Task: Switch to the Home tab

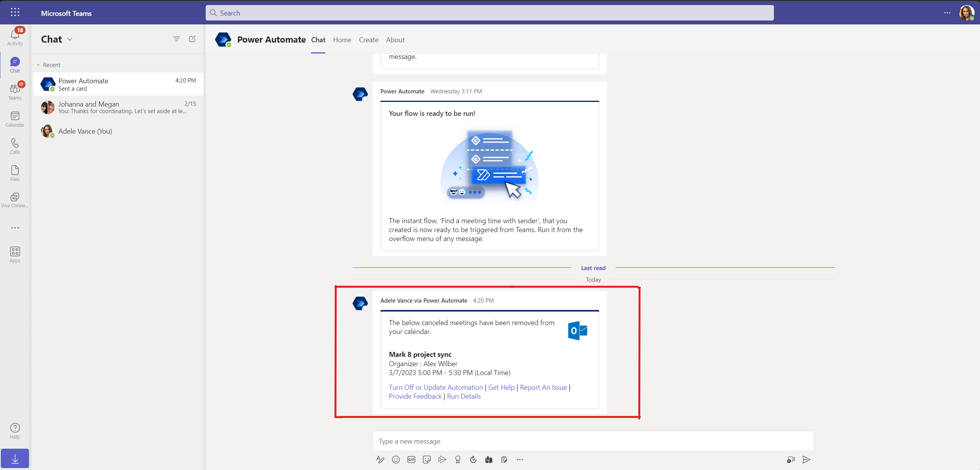Action: tap(342, 40)
